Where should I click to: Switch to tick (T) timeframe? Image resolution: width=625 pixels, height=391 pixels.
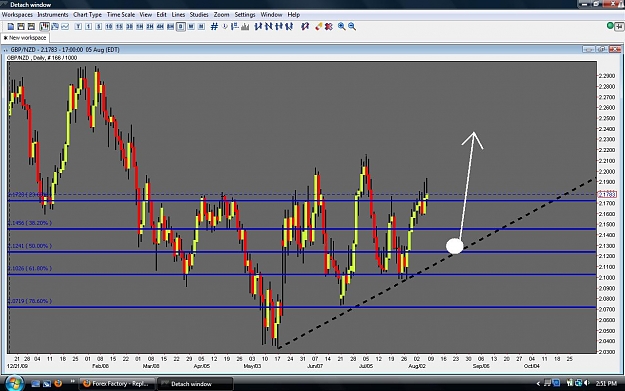(78, 27)
